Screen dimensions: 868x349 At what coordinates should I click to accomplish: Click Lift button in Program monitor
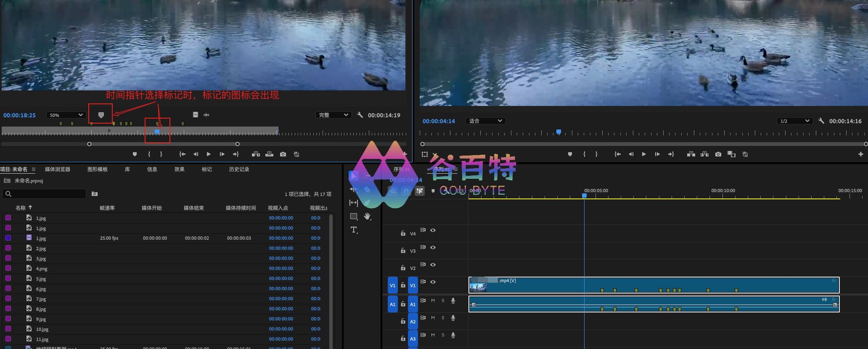pos(691,154)
